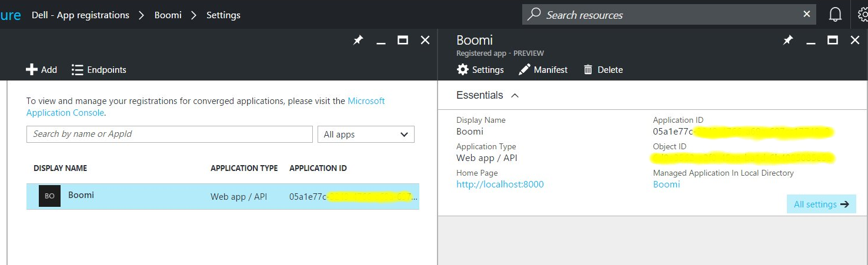
Task: Click the Azure logo text
Action: (10, 15)
